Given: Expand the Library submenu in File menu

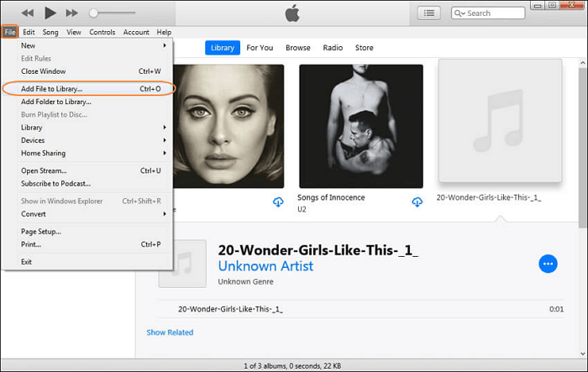Looking at the screenshot, I should pos(92,128).
